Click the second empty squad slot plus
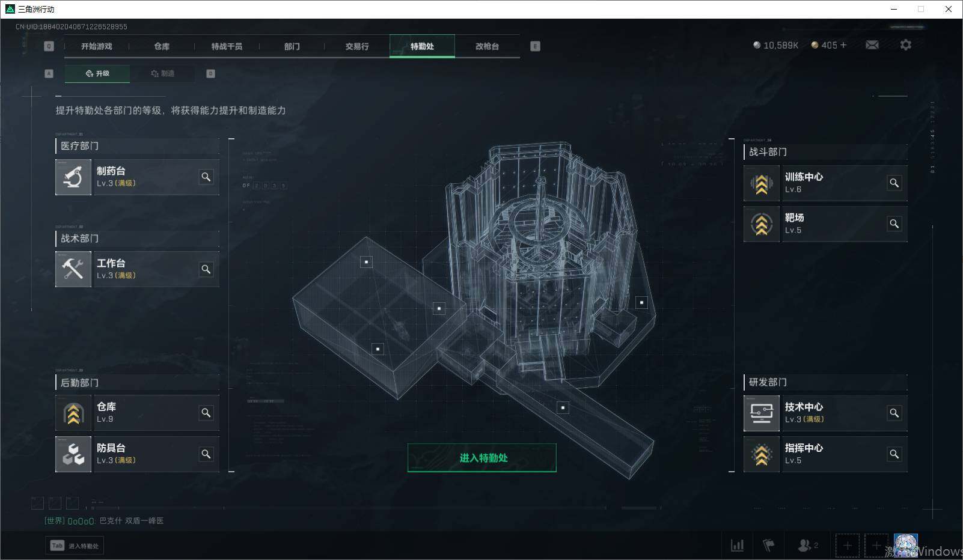 pos(876,546)
